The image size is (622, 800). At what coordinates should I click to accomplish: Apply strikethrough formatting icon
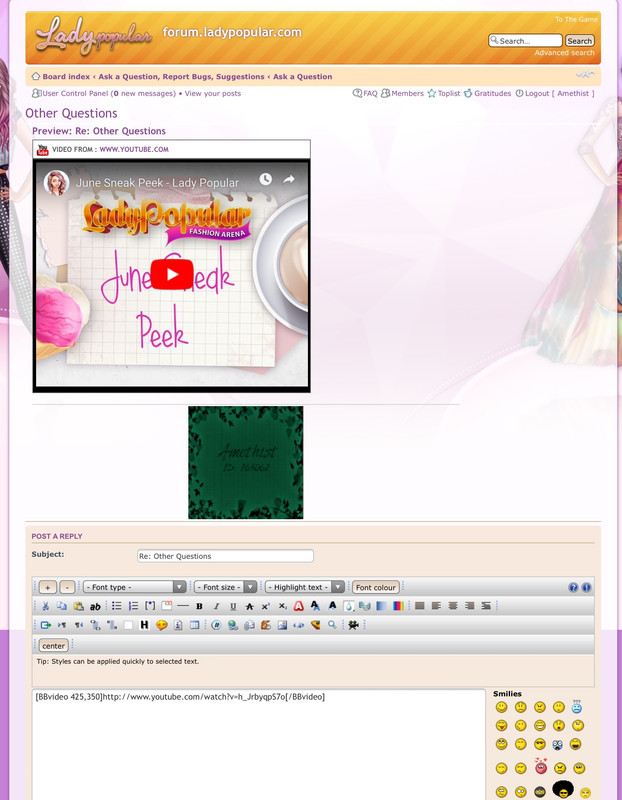[x=250, y=606]
